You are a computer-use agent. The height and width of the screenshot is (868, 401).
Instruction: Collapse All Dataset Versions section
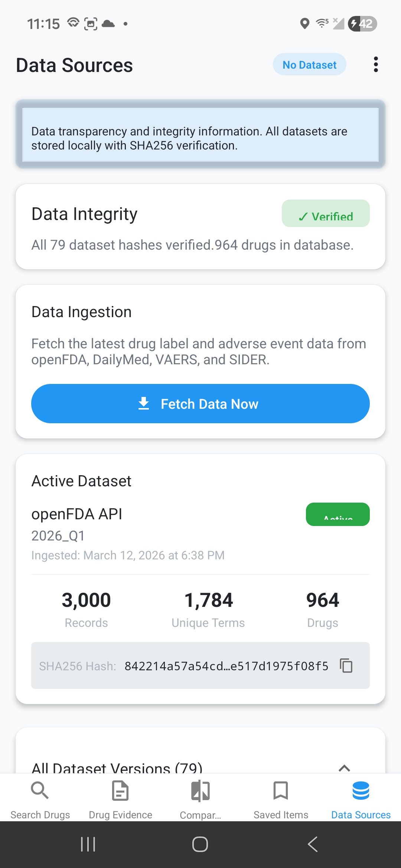click(x=344, y=768)
